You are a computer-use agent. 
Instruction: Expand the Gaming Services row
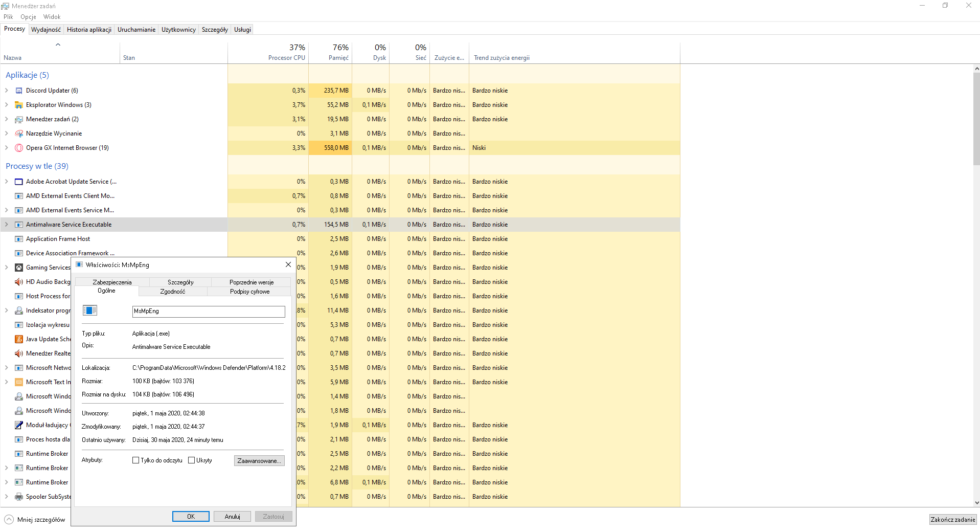click(7, 268)
